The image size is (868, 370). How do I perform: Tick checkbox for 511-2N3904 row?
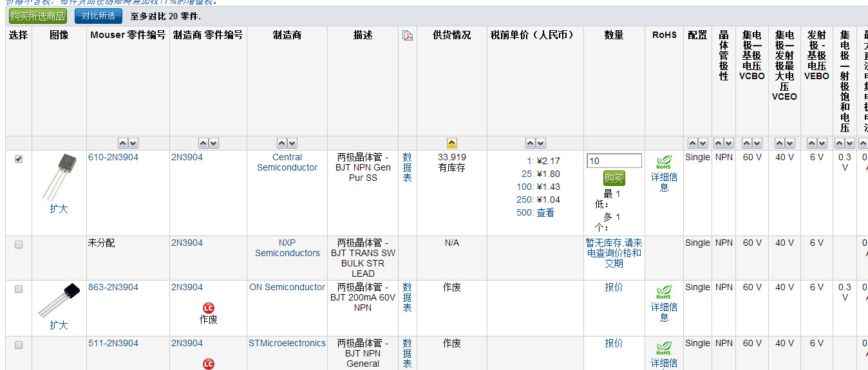19,345
